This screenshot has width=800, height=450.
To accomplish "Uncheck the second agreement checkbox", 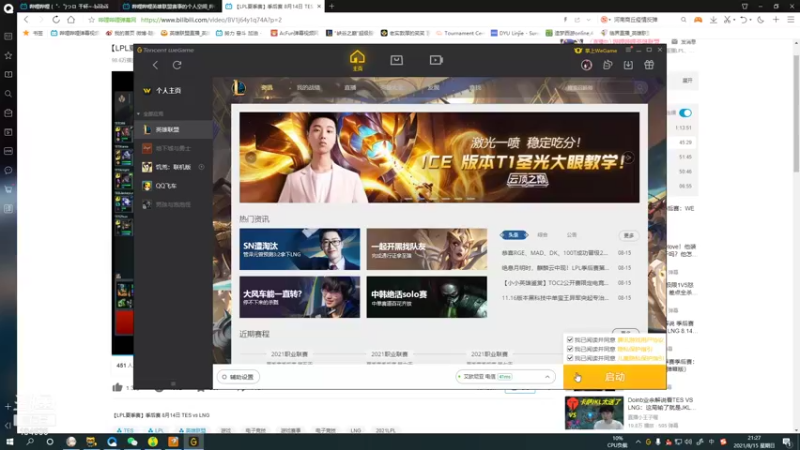I will [x=570, y=349].
